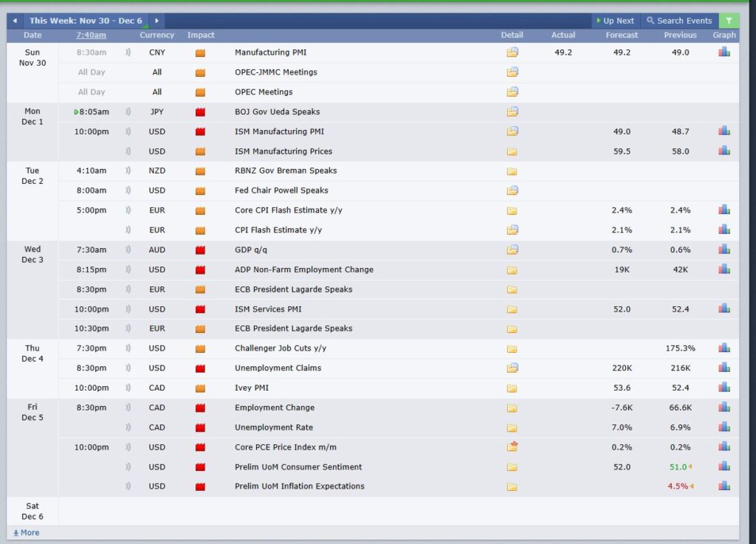The width and height of the screenshot is (756, 544).
Task: Open detail folder for BOJ Gov Ueda Speaks
Action: click(512, 111)
